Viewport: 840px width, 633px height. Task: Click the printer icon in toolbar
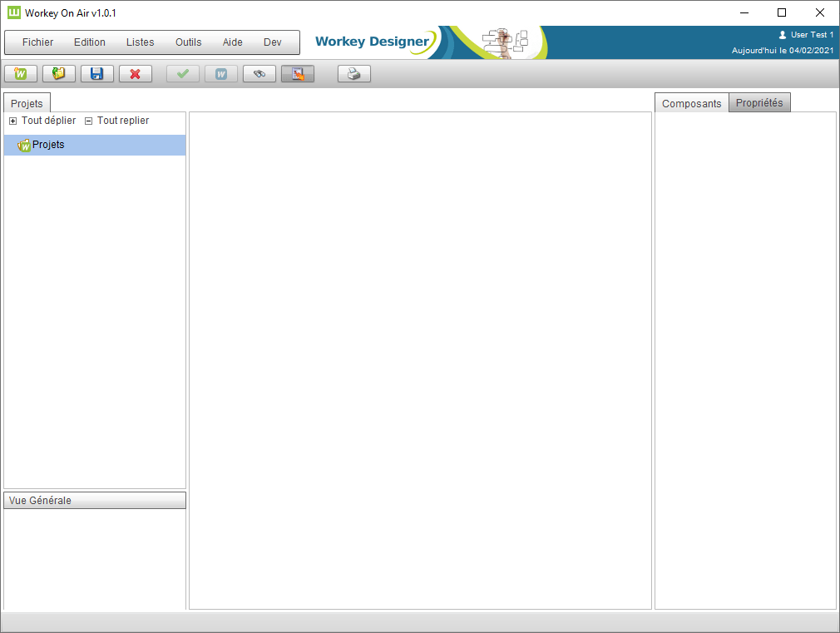(x=354, y=74)
